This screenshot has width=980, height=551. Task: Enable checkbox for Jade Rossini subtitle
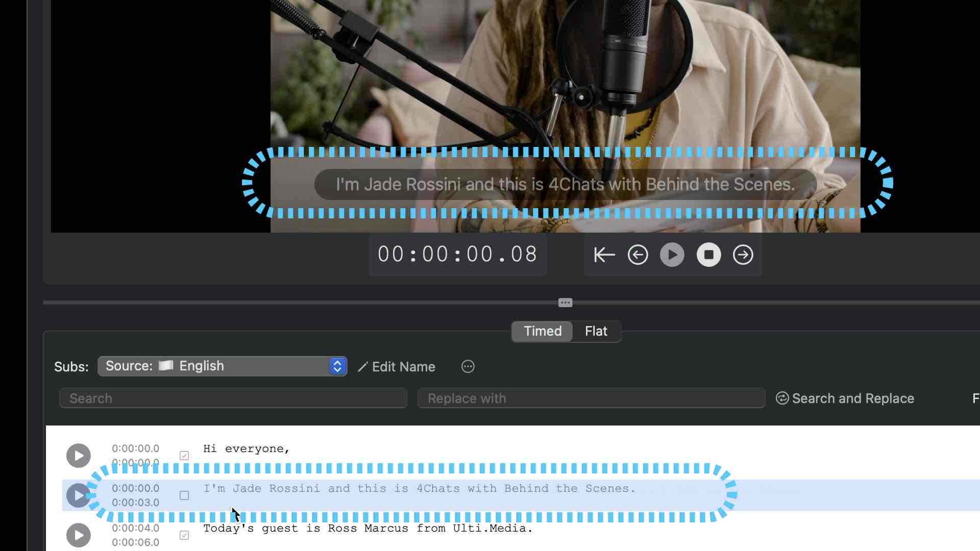point(184,495)
